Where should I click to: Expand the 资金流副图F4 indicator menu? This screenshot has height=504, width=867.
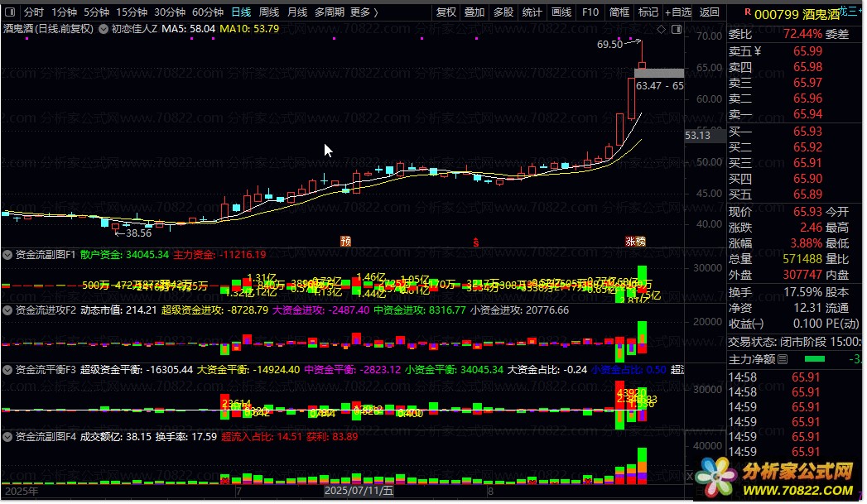click(x=7, y=437)
